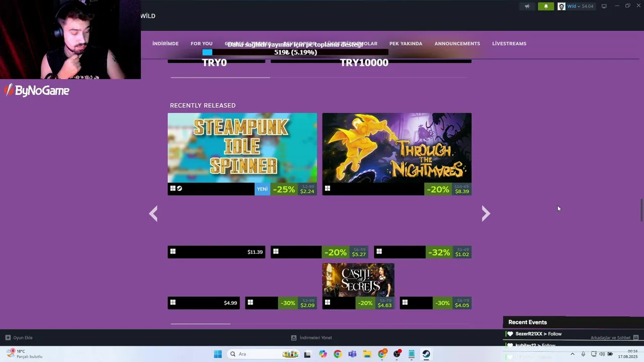Open the LIVESTREAMS tab
This screenshot has width=644, height=362.
coord(509,44)
